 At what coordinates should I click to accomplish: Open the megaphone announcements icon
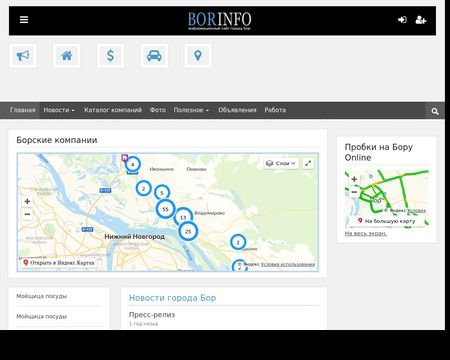tap(23, 56)
